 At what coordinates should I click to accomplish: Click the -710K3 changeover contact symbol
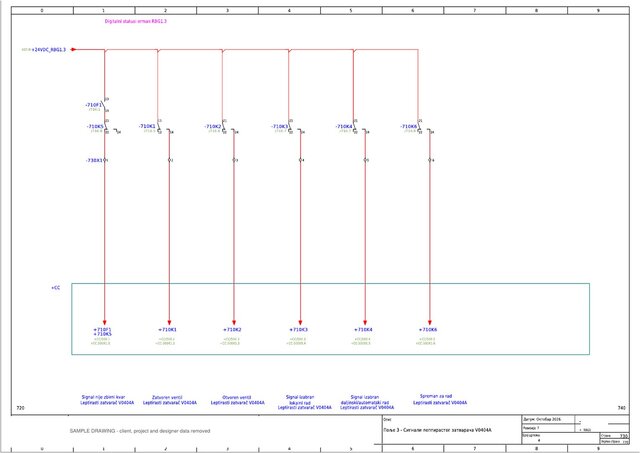[296, 127]
